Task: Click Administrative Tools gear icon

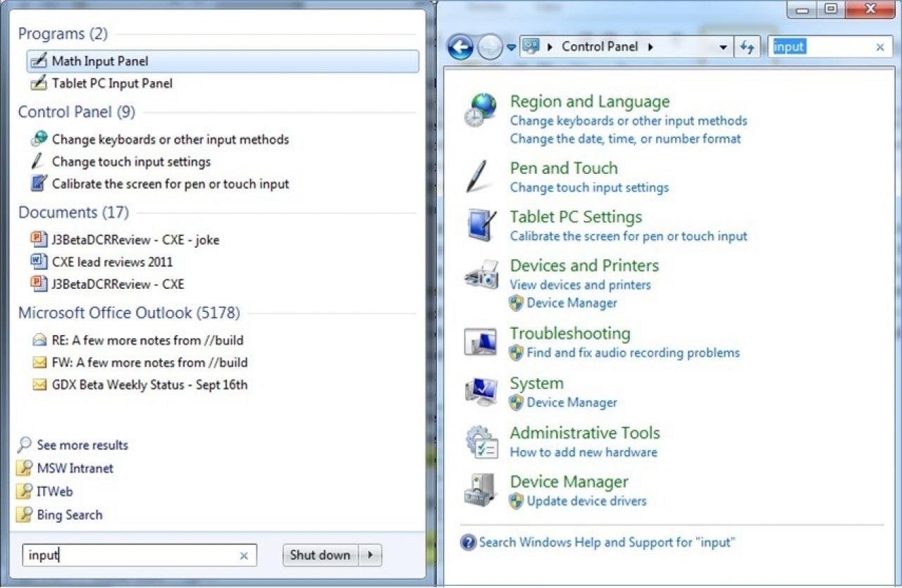Action: point(482,442)
